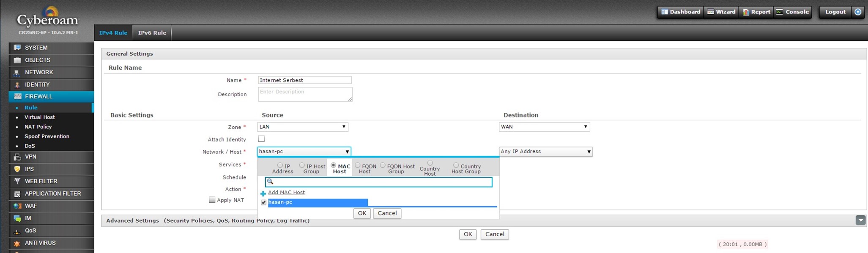This screenshot has width=868, height=253.
Task: Click the IM chat icon
Action: pyautogui.click(x=17, y=218)
